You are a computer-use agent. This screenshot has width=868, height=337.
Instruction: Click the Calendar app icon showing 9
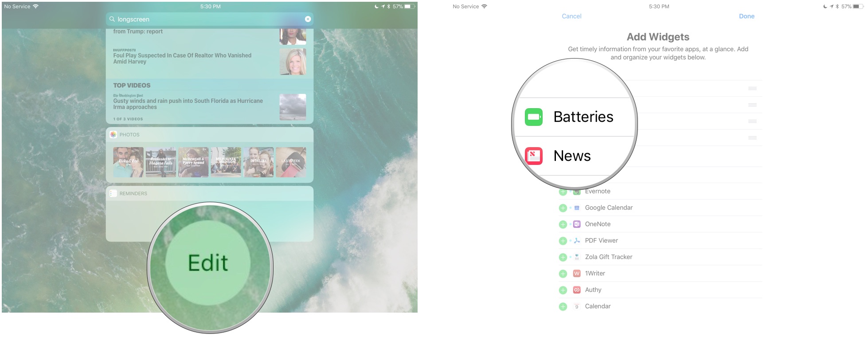coord(577,306)
